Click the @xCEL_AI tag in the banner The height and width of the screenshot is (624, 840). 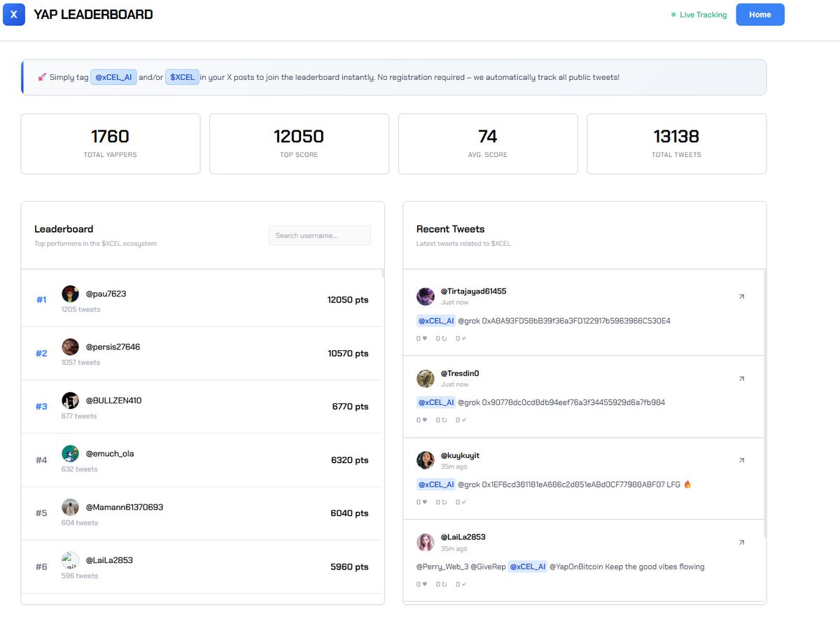tap(113, 77)
